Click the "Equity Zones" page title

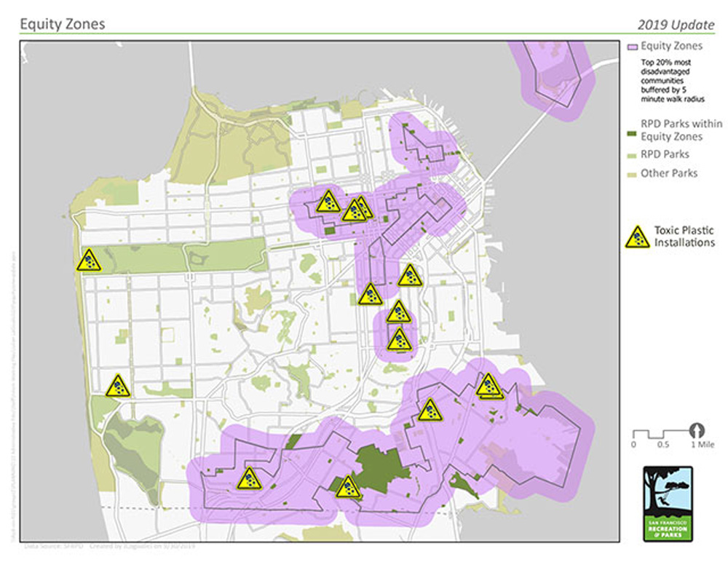(x=63, y=24)
